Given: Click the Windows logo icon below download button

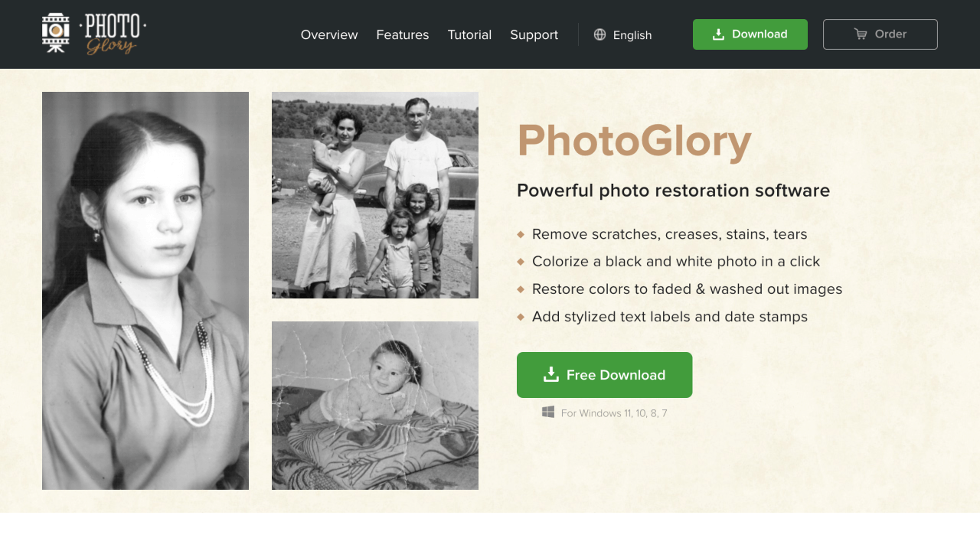Looking at the screenshot, I should click(548, 412).
